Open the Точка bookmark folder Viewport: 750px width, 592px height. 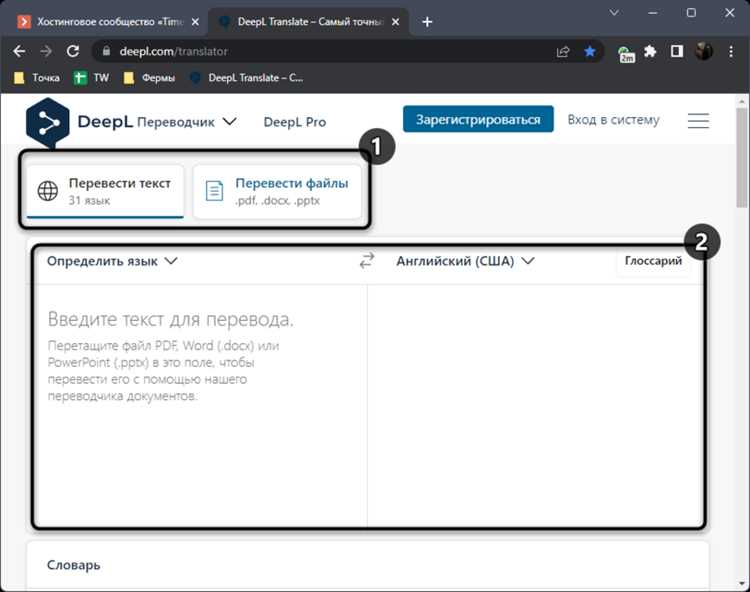[37, 77]
